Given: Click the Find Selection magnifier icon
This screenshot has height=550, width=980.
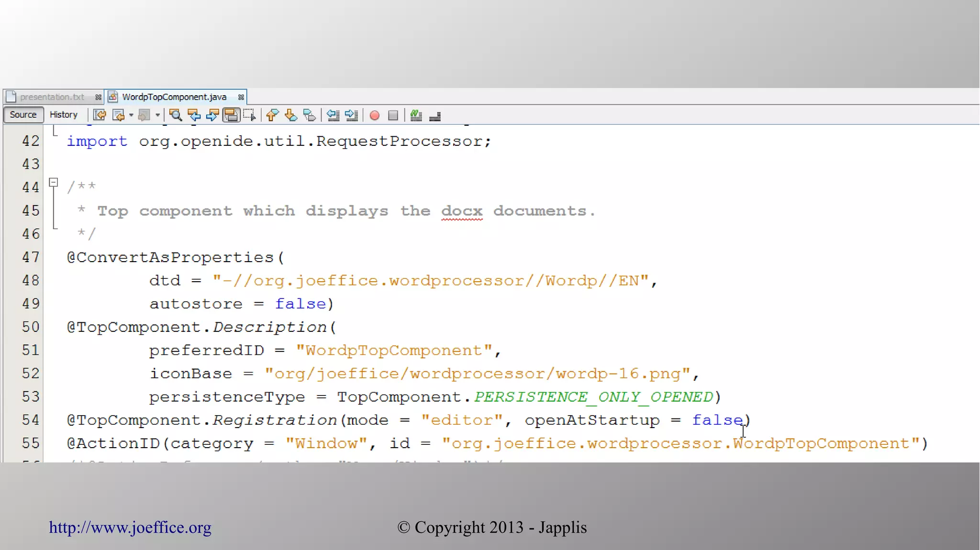Looking at the screenshot, I should tap(176, 115).
